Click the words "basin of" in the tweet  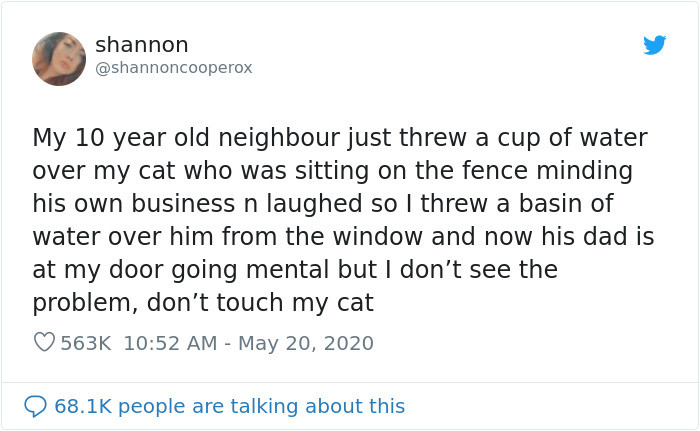point(570,203)
